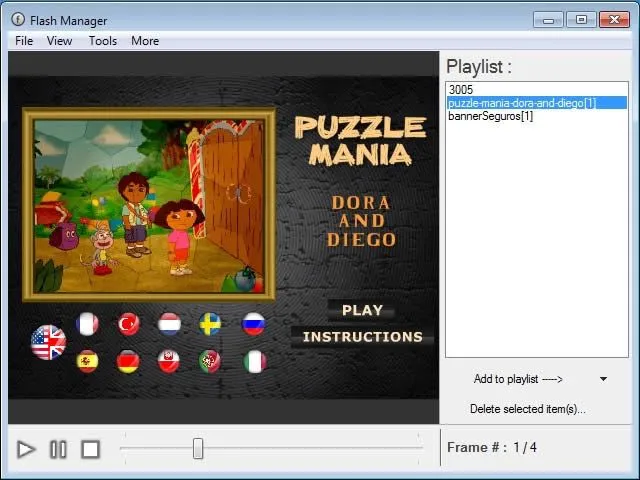Choose the Swedish flag language
The width and height of the screenshot is (640, 480).
pos(210,324)
